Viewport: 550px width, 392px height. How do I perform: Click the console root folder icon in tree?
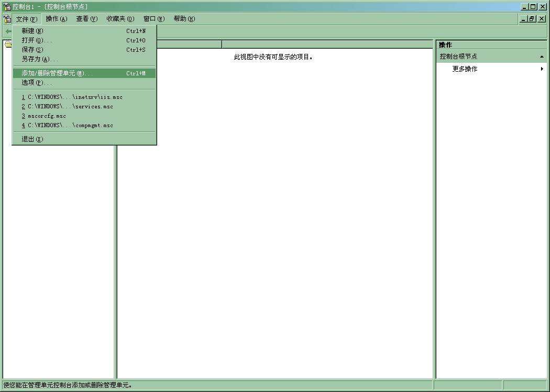[x=8, y=44]
